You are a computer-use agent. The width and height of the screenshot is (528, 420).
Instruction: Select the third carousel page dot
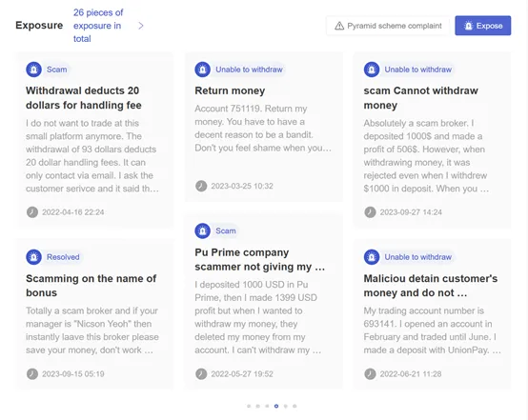[267, 407]
